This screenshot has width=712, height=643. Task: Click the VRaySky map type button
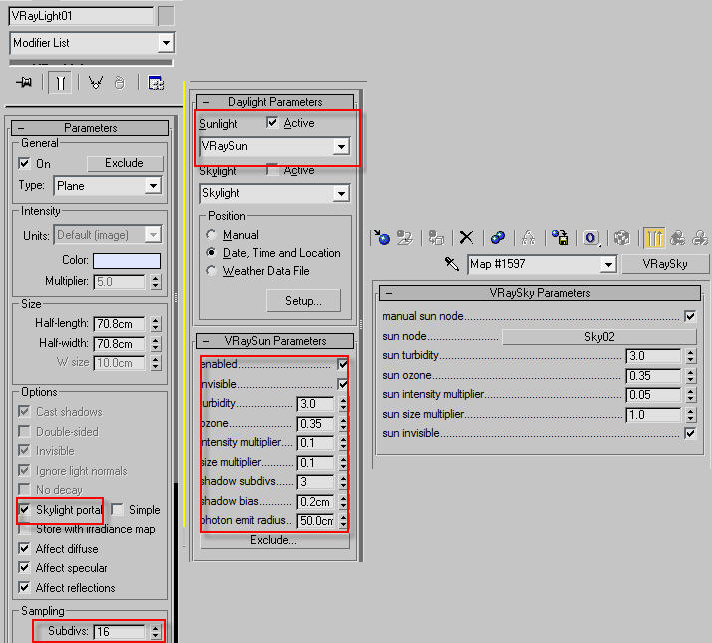665,264
